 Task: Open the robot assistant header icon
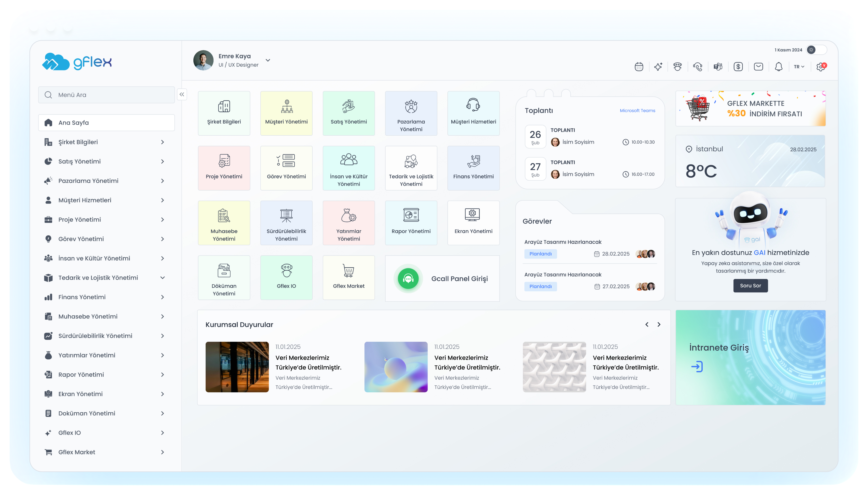(x=678, y=67)
